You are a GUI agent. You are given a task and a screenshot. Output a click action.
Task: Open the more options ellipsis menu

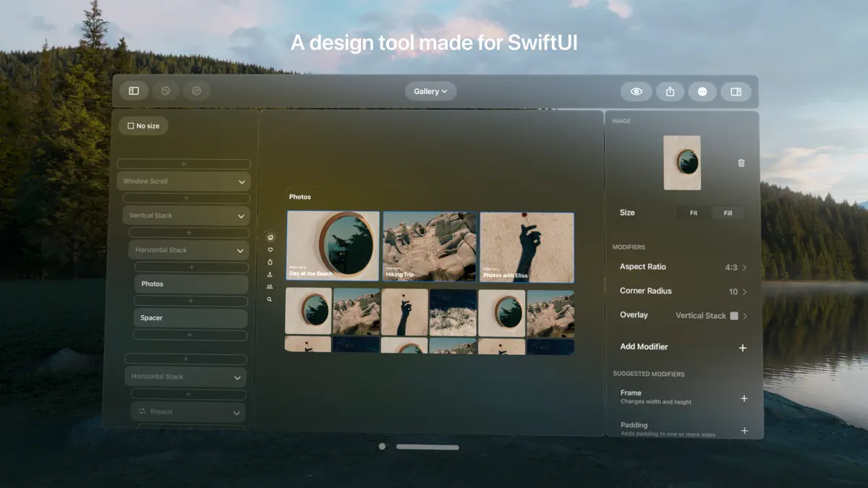click(x=702, y=91)
